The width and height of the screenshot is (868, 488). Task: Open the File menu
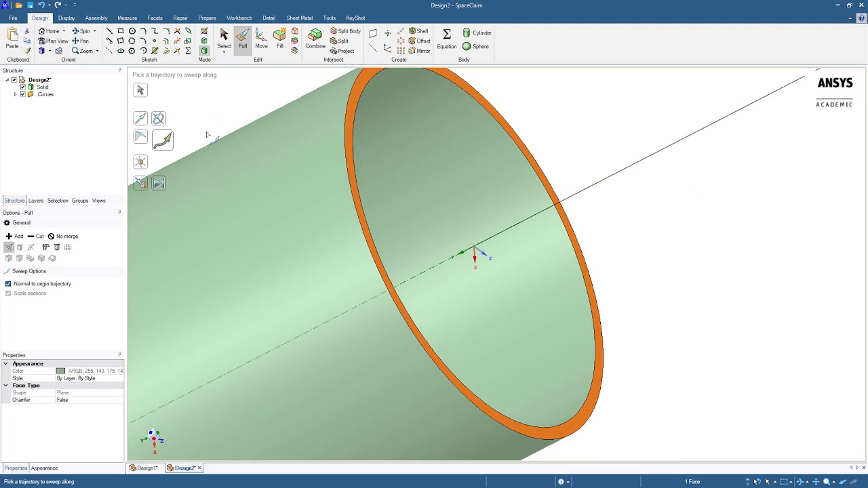13,18
